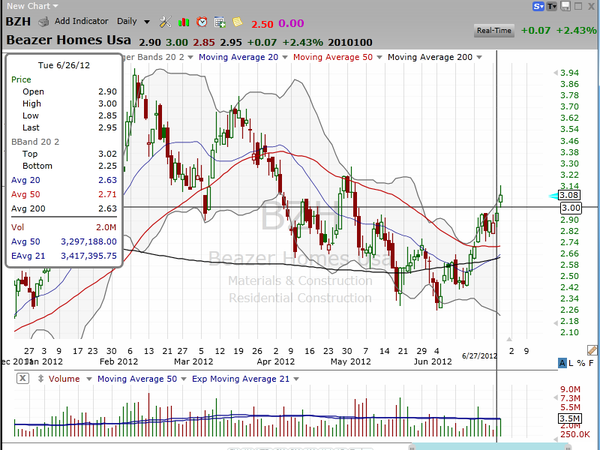Click the Avg 50 price value 2.71
Viewport: 600px width, 450px height.
coord(108,194)
